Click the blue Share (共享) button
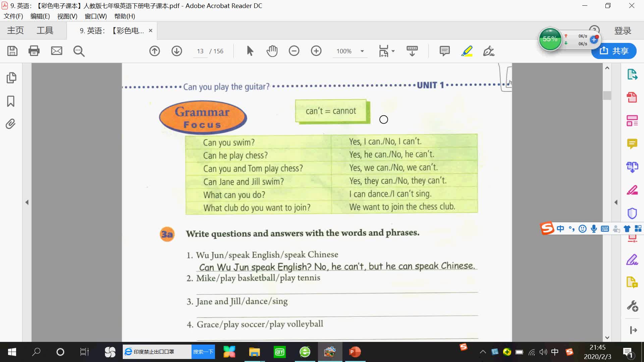The image size is (644, 362). [614, 51]
